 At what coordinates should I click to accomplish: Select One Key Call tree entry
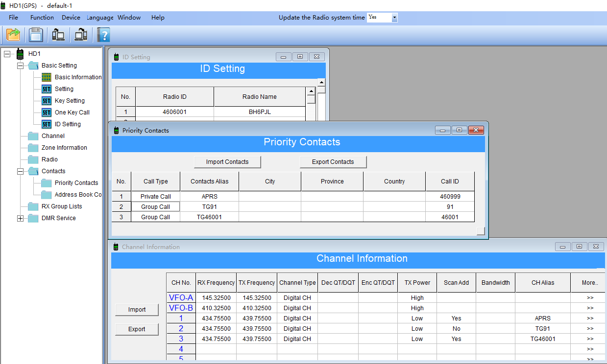[x=72, y=113]
